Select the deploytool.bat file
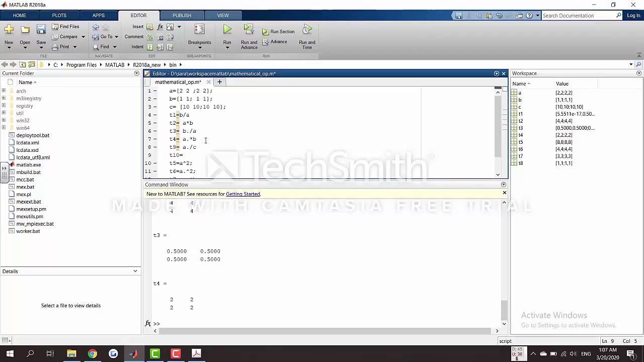644x362 pixels. (x=33, y=135)
